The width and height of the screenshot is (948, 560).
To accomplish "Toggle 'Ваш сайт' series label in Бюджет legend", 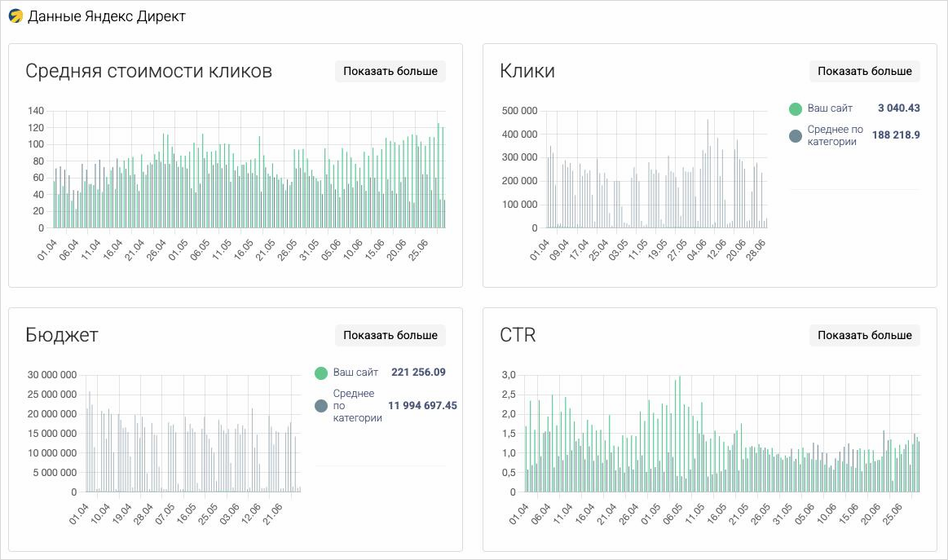I will click(355, 373).
